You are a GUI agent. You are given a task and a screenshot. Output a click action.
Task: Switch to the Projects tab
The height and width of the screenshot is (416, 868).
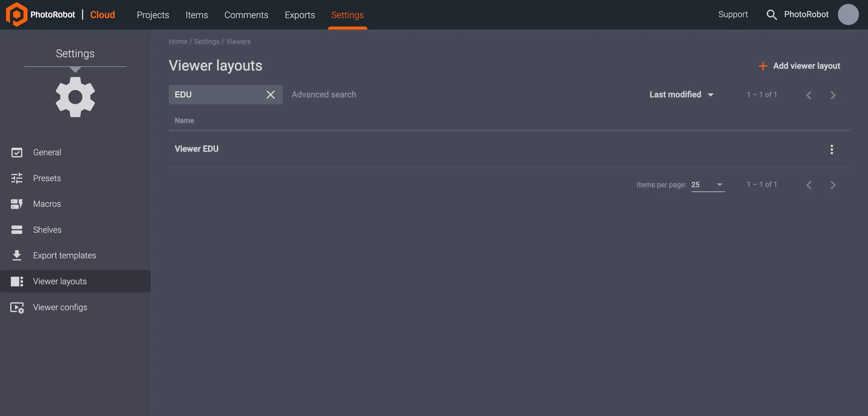pyautogui.click(x=153, y=15)
